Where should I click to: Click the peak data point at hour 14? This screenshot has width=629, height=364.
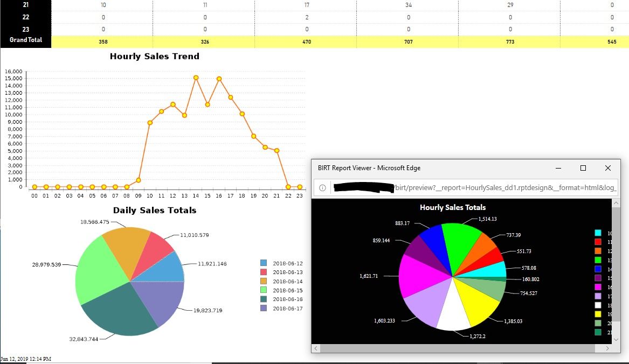tap(196, 78)
